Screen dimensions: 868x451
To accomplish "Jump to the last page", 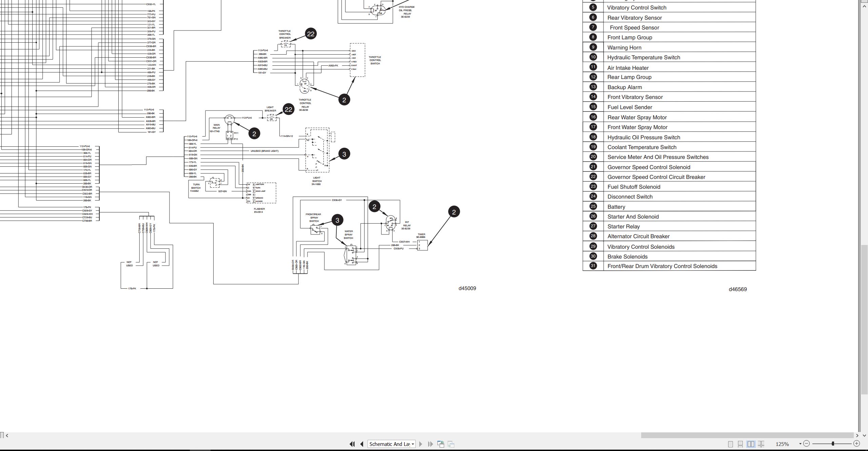I will 431,444.
